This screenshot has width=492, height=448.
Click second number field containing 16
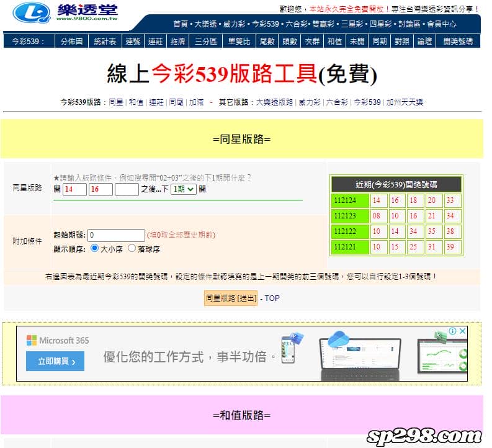click(x=101, y=189)
